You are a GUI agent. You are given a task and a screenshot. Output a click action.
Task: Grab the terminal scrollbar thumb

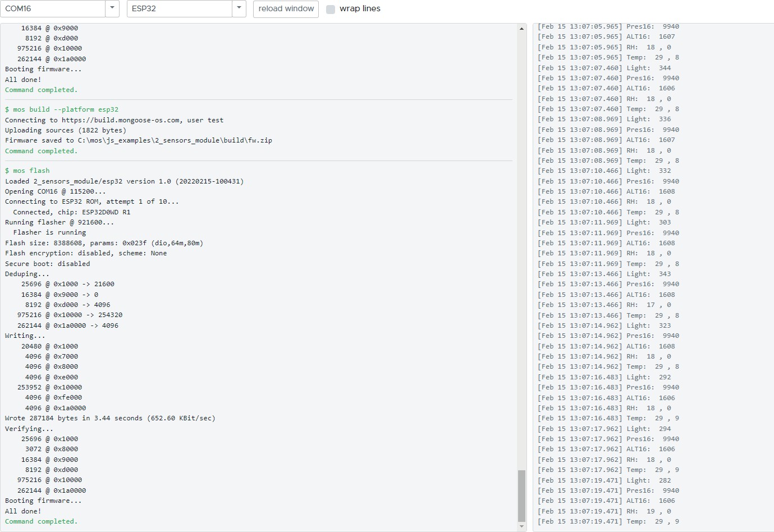point(522,496)
